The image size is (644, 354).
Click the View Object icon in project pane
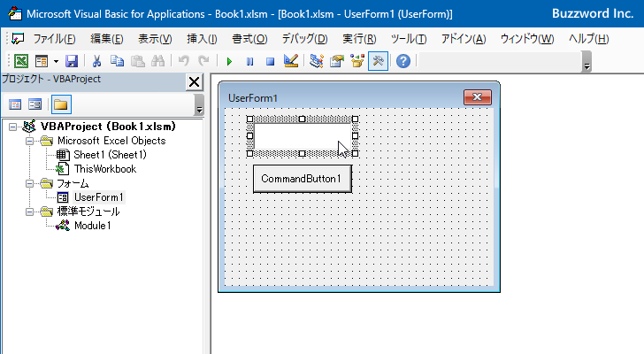point(34,104)
